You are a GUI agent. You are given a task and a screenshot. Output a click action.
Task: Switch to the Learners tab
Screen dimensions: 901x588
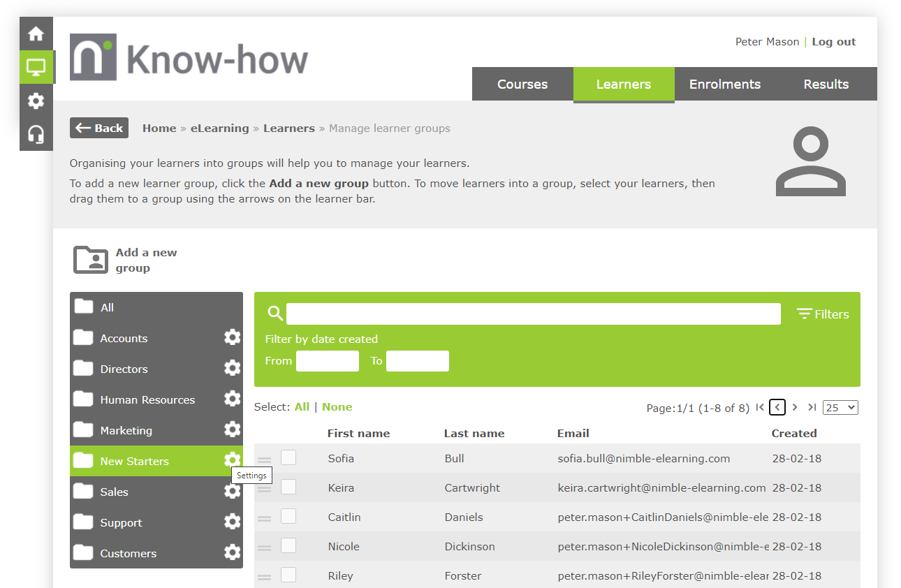coord(624,84)
